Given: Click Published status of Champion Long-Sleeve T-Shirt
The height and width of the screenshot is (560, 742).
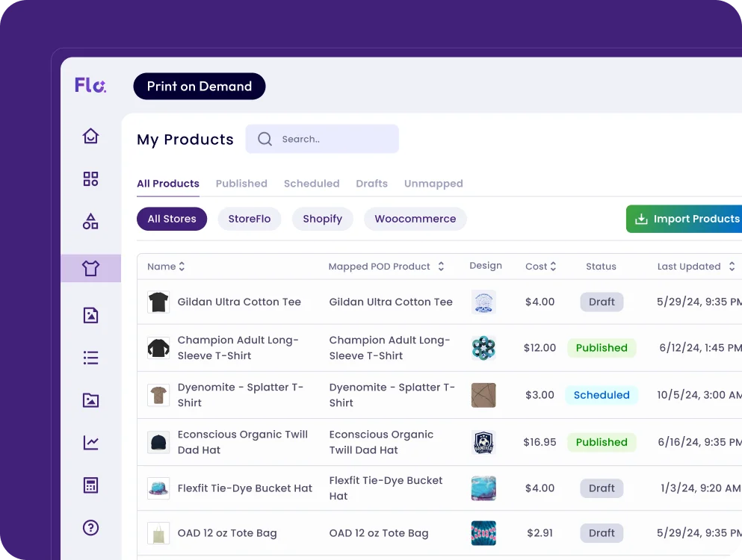Looking at the screenshot, I should 602,348.
